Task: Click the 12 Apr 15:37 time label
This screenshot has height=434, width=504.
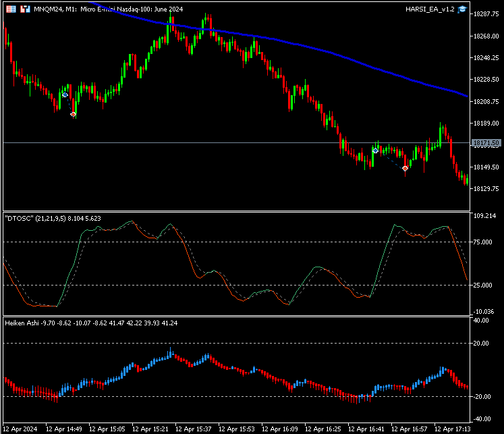Action: 194,429
